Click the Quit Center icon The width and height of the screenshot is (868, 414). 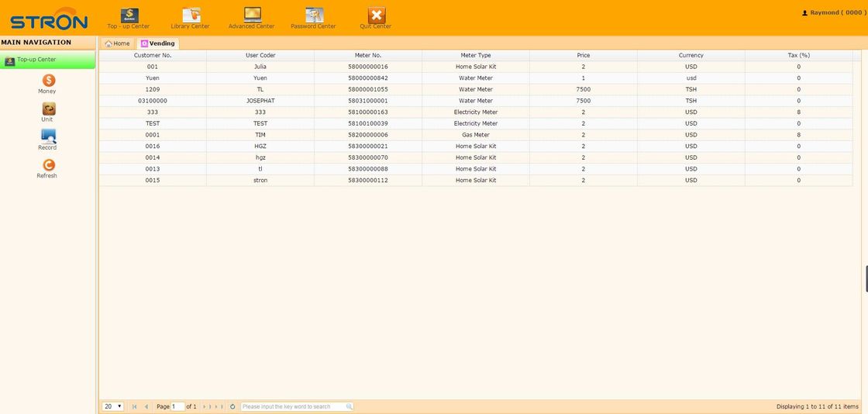(x=376, y=16)
